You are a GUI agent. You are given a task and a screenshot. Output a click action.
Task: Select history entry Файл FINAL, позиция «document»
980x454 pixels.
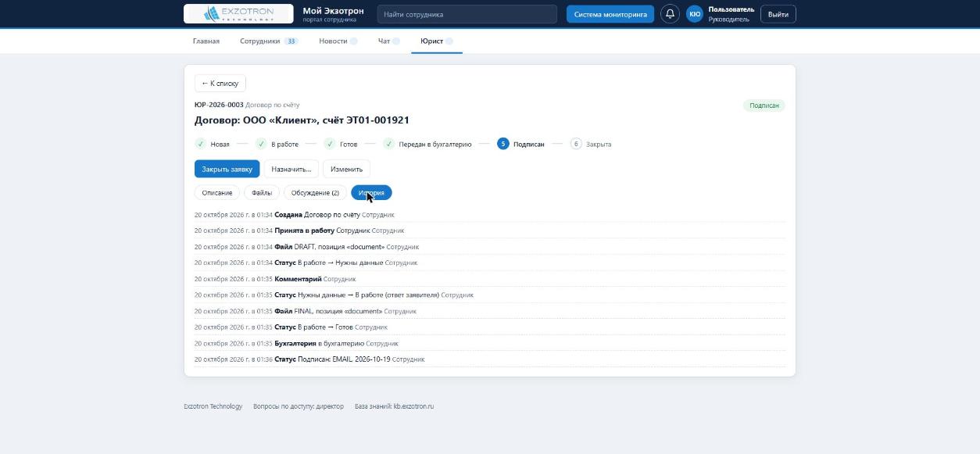tap(490, 311)
